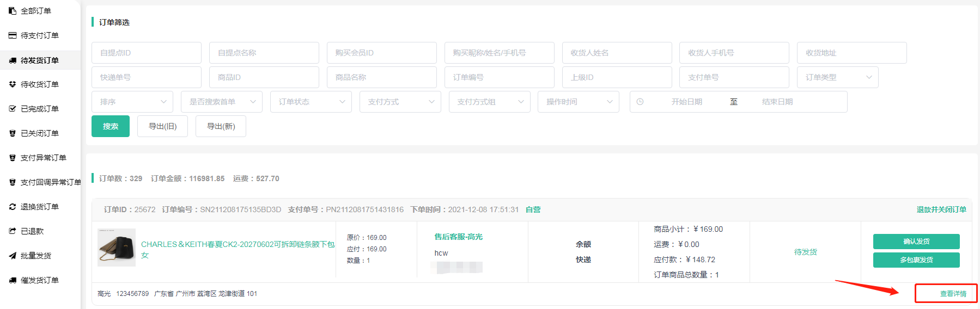The width and height of the screenshot is (980, 309).
Task: Open 查看详情 link for order
Action: (x=953, y=294)
